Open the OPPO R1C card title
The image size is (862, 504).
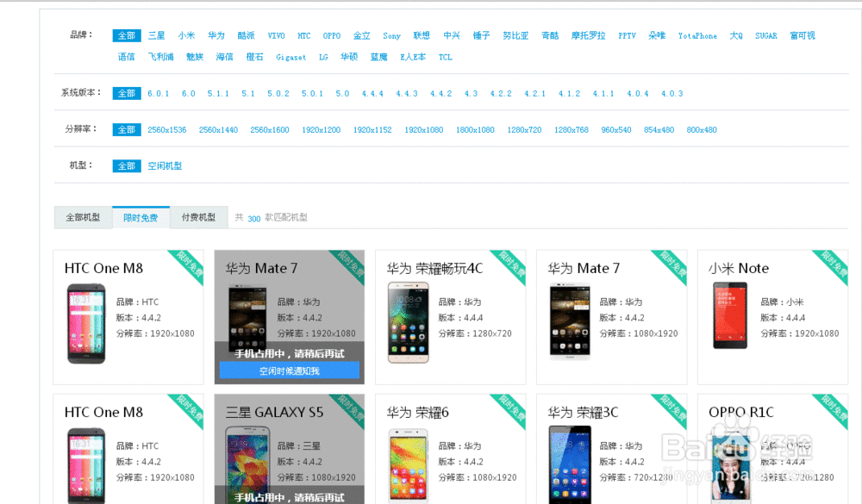[741, 412]
